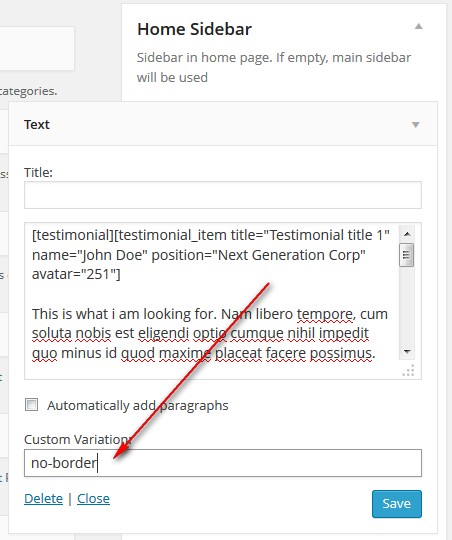
Task: Click the Title input field
Action: click(223, 195)
